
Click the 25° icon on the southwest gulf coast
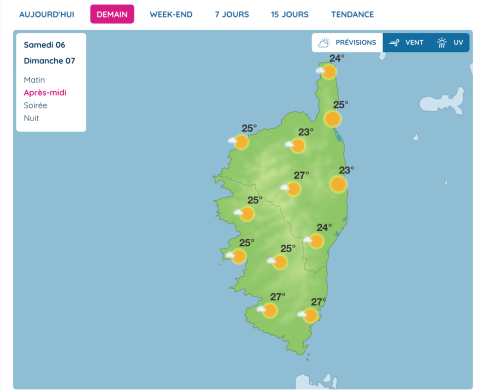(x=236, y=256)
